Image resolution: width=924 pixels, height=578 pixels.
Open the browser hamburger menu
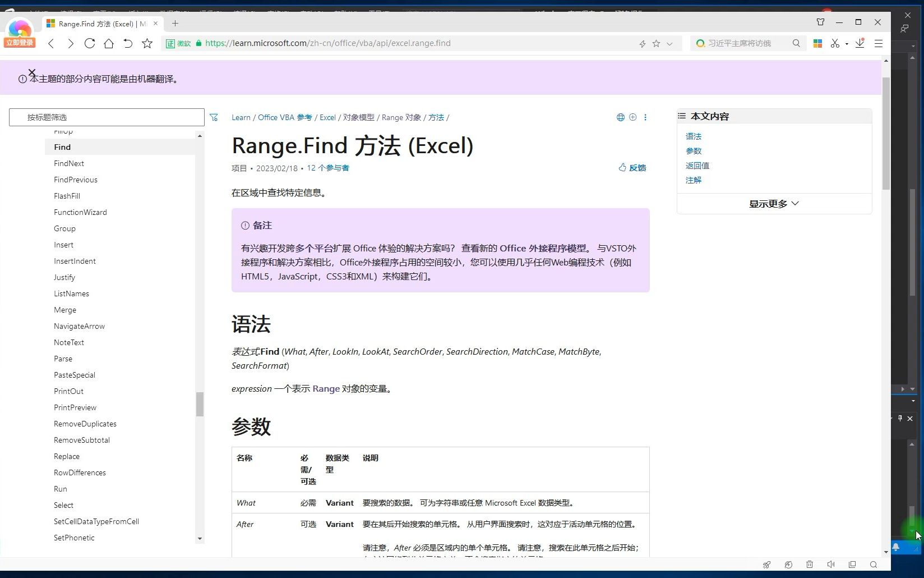[x=878, y=43]
